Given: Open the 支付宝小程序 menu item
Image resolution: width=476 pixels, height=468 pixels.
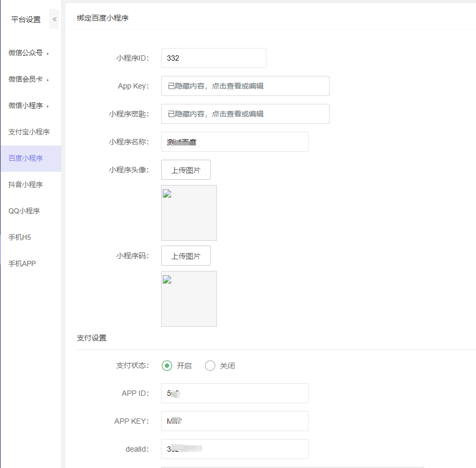Looking at the screenshot, I should pos(29,132).
